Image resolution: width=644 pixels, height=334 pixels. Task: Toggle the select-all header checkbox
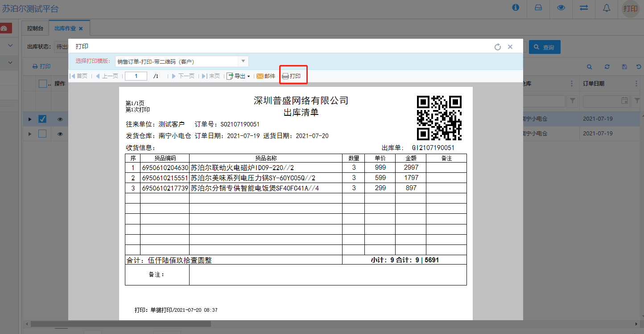[42, 84]
